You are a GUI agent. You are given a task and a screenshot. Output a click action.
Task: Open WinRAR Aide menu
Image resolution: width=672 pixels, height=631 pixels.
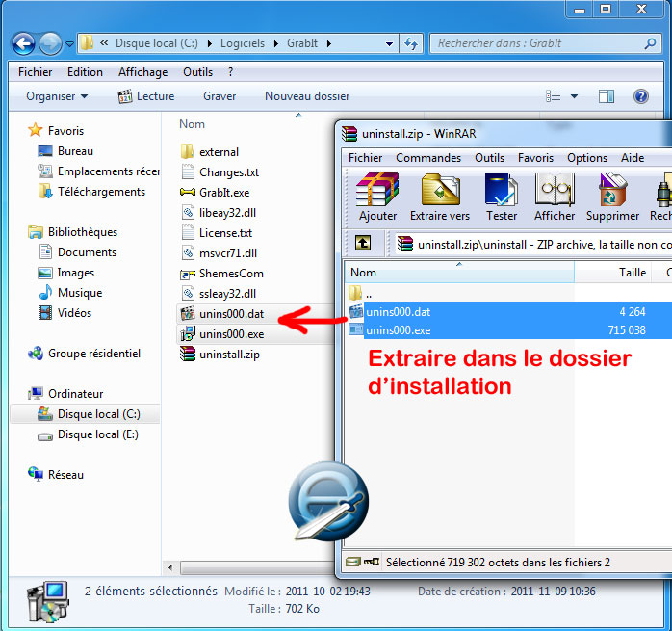coord(633,158)
